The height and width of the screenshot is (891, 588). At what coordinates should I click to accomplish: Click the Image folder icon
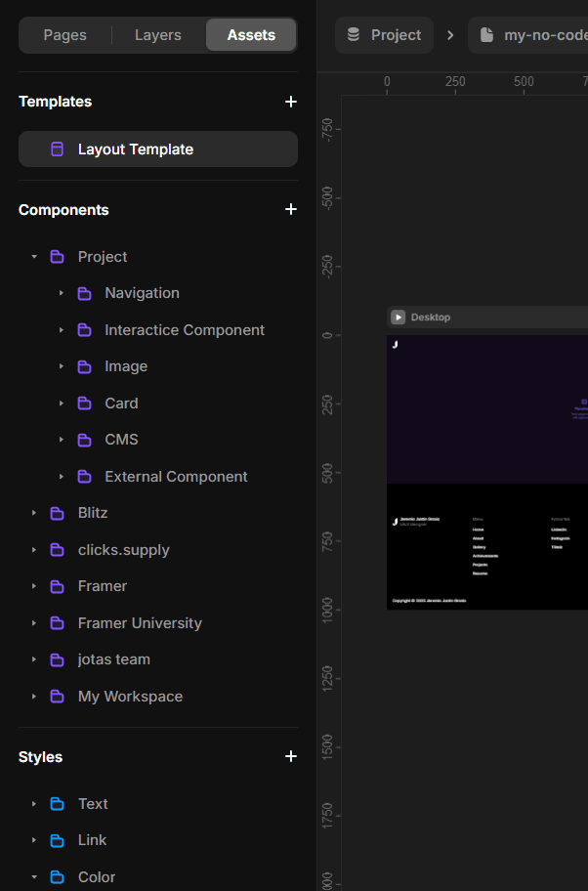click(85, 366)
